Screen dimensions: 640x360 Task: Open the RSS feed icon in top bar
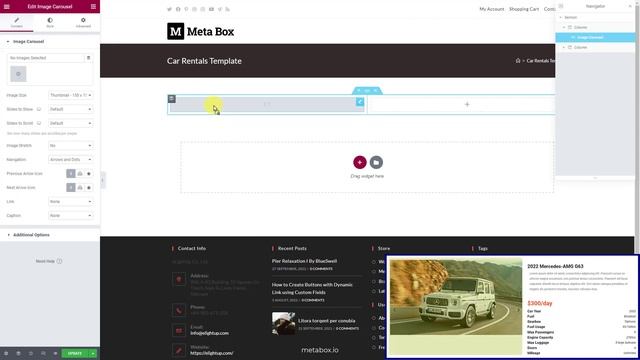coord(227,9)
